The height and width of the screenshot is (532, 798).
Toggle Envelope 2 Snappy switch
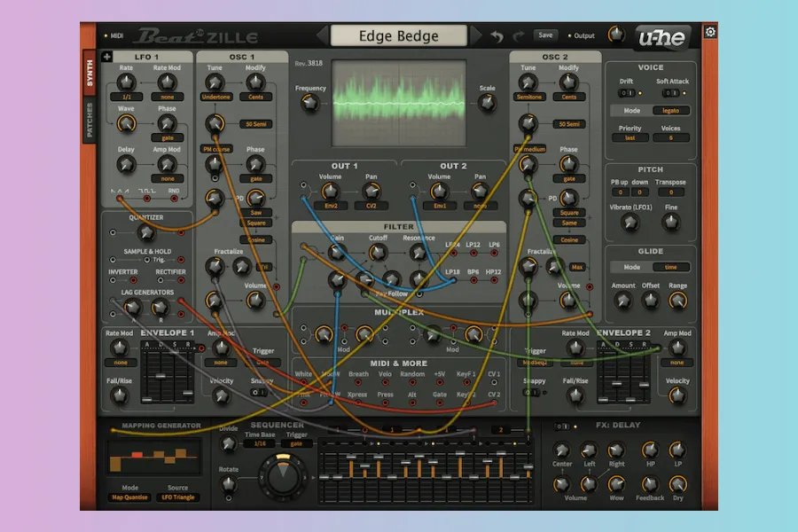pos(532,393)
